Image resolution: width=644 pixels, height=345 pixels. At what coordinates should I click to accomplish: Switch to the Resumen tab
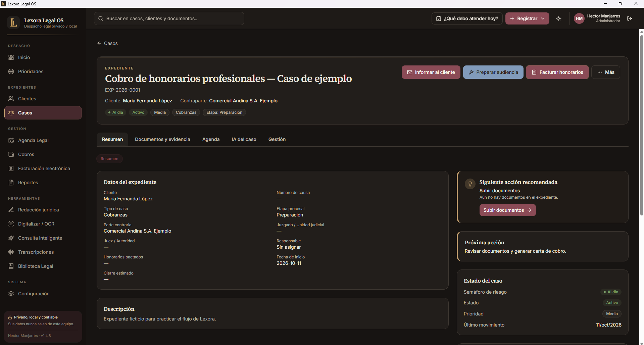[x=112, y=139]
